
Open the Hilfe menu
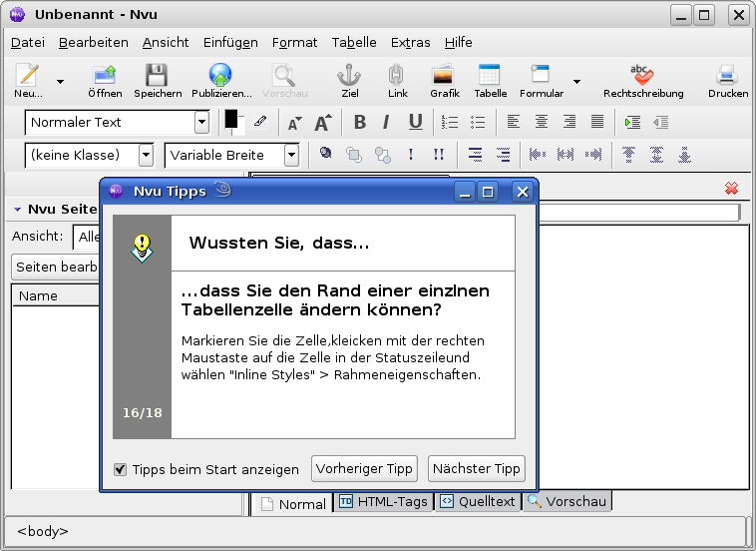tap(458, 43)
